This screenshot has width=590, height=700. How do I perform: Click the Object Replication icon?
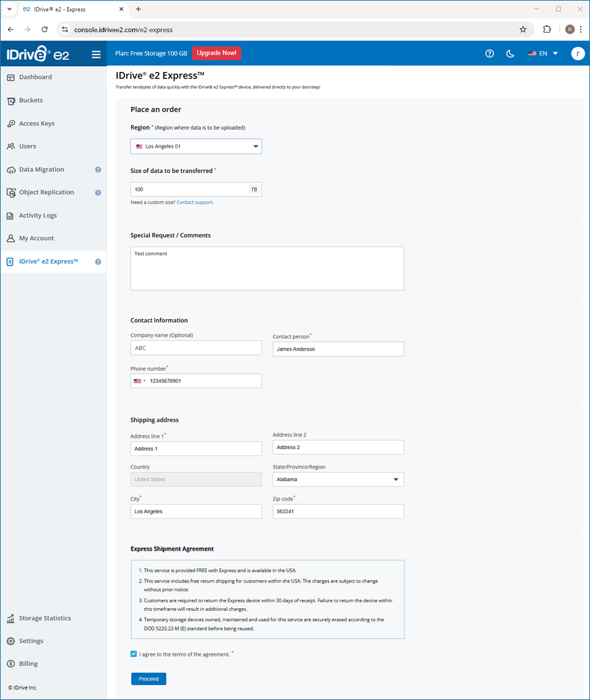pos(10,193)
